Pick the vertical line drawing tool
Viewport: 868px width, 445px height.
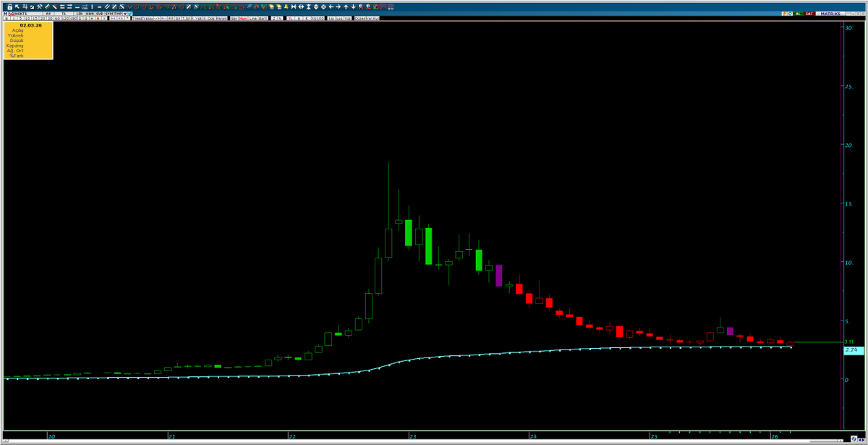point(92,7)
